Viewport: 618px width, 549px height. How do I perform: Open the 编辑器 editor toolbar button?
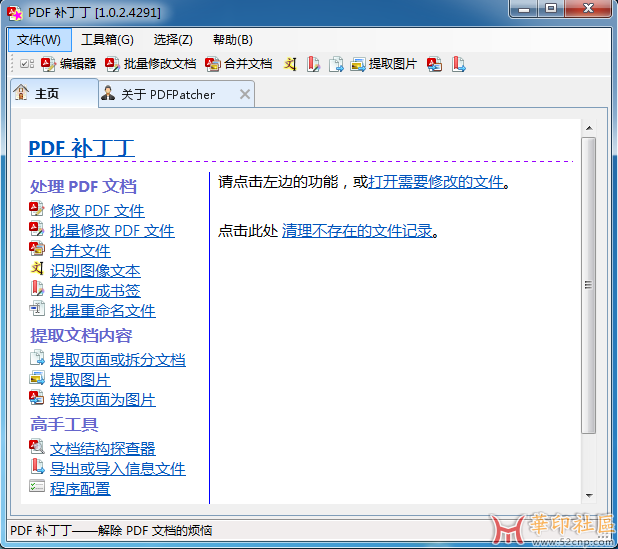pos(69,63)
